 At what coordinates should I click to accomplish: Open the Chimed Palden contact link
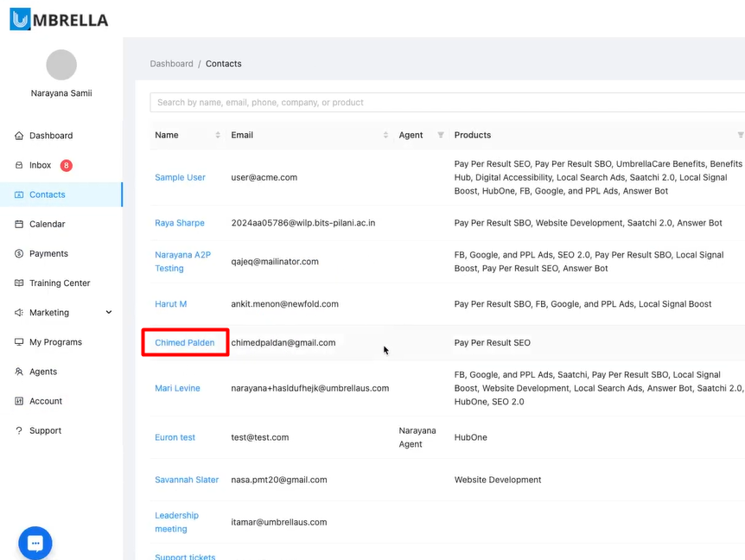click(x=185, y=343)
